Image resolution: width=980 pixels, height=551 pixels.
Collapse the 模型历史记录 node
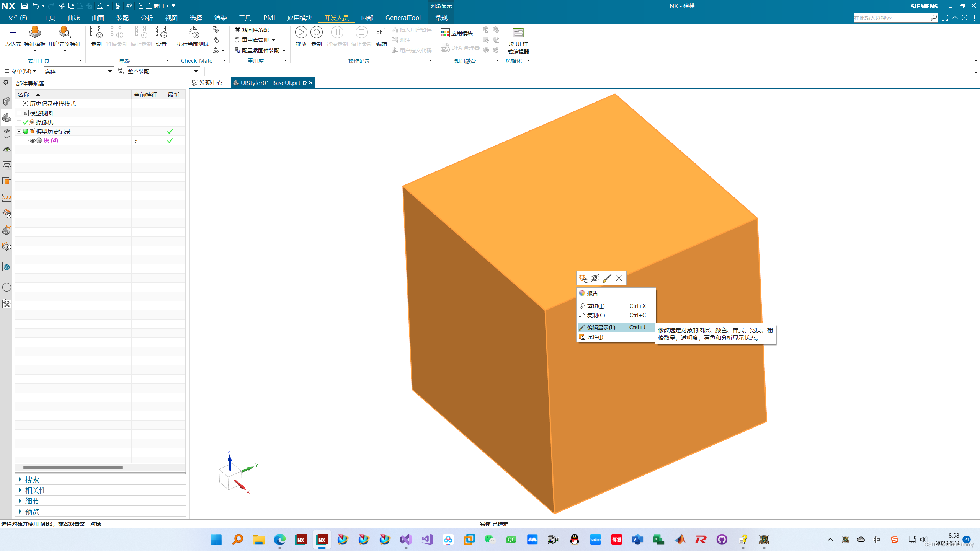pos(19,131)
